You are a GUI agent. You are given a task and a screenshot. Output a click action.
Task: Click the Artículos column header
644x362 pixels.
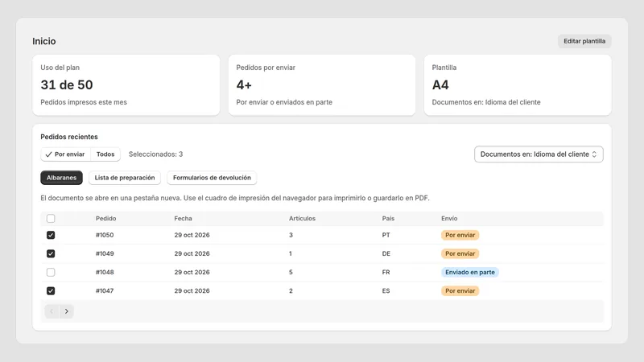point(303,218)
